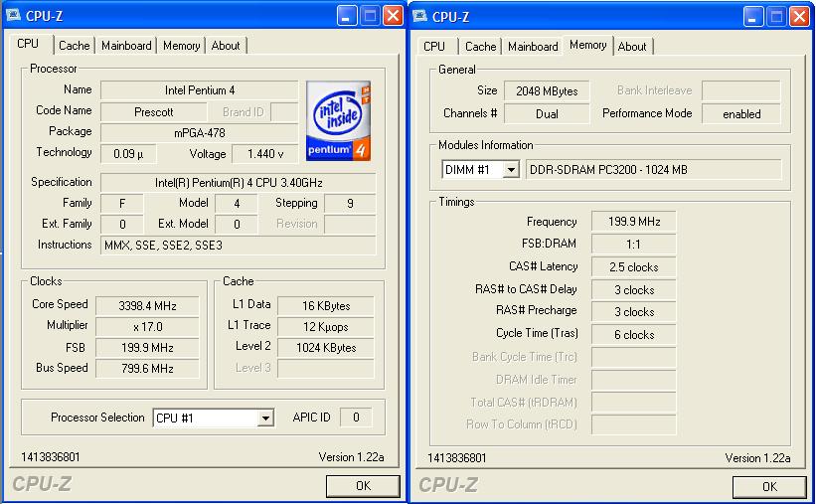Click the memory Size value 2048 MBytes
The image size is (816, 504).
(547, 91)
